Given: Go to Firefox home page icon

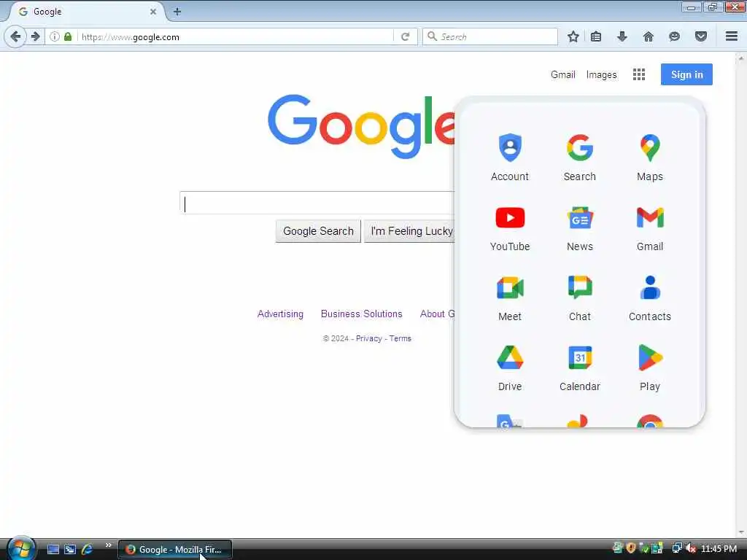Looking at the screenshot, I should click(x=648, y=36).
